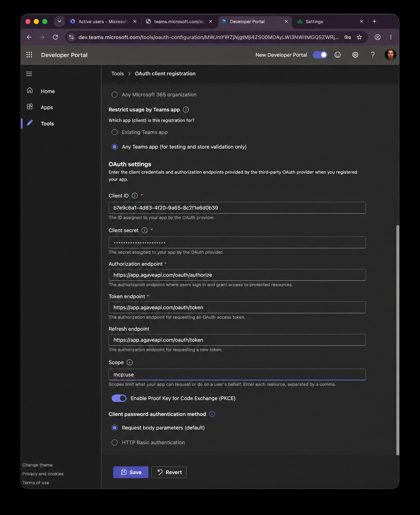Expand the browser tab search dropdown
The image size is (420, 515).
pos(59,22)
